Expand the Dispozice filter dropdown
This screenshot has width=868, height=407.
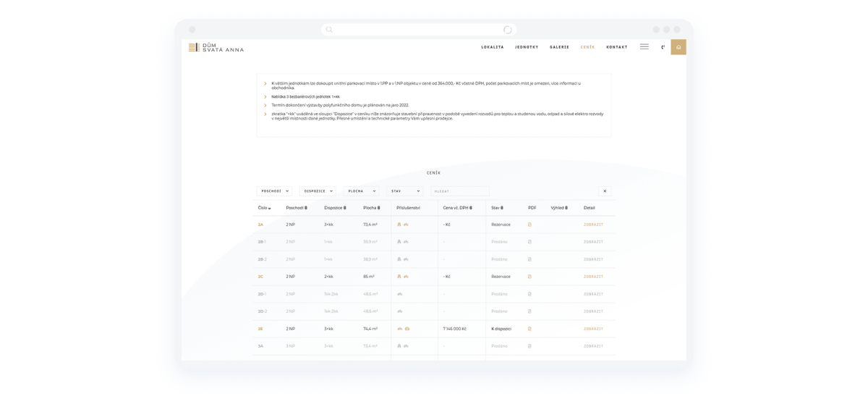pyautogui.click(x=318, y=191)
